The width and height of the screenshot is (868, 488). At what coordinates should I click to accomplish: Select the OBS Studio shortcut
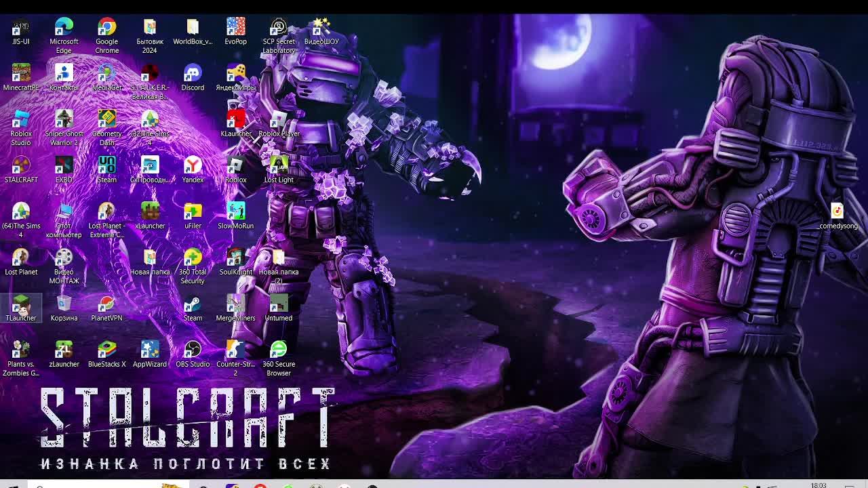click(x=193, y=354)
